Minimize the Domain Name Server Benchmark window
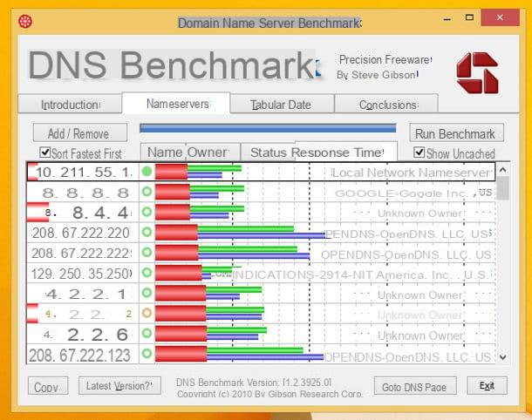 click(x=447, y=18)
